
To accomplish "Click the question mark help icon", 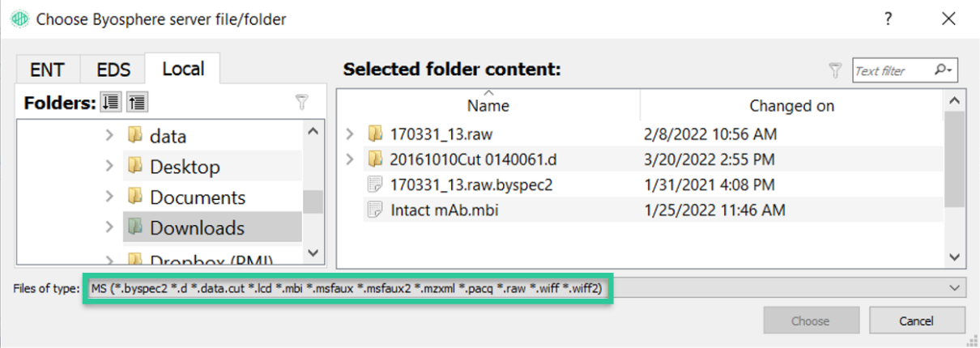I will click(x=888, y=19).
